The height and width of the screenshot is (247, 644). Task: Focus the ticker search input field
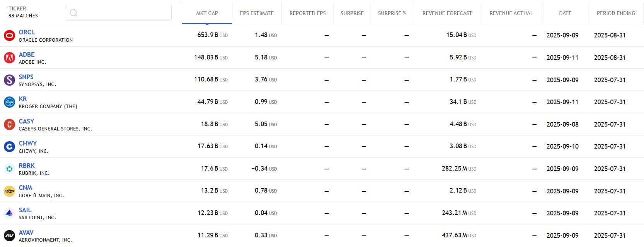(118, 13)
